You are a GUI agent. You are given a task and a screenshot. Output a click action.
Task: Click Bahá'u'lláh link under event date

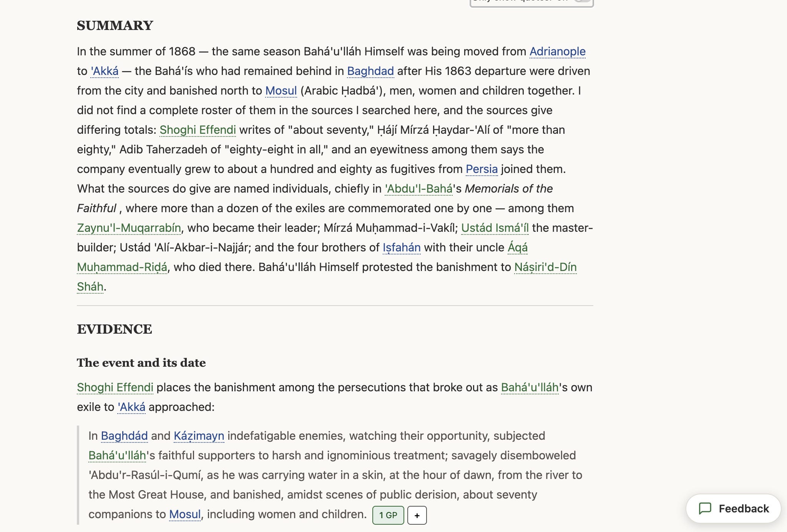coord(530,387)
